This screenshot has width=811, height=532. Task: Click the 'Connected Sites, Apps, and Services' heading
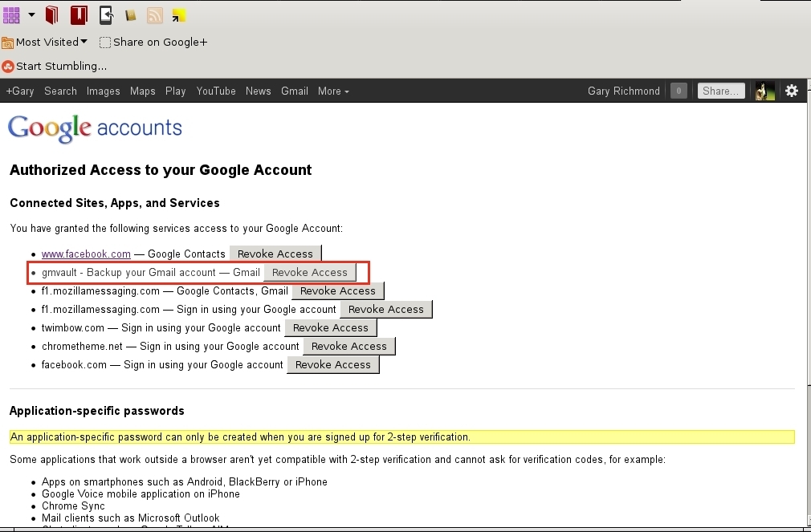[x=114, y=203]
